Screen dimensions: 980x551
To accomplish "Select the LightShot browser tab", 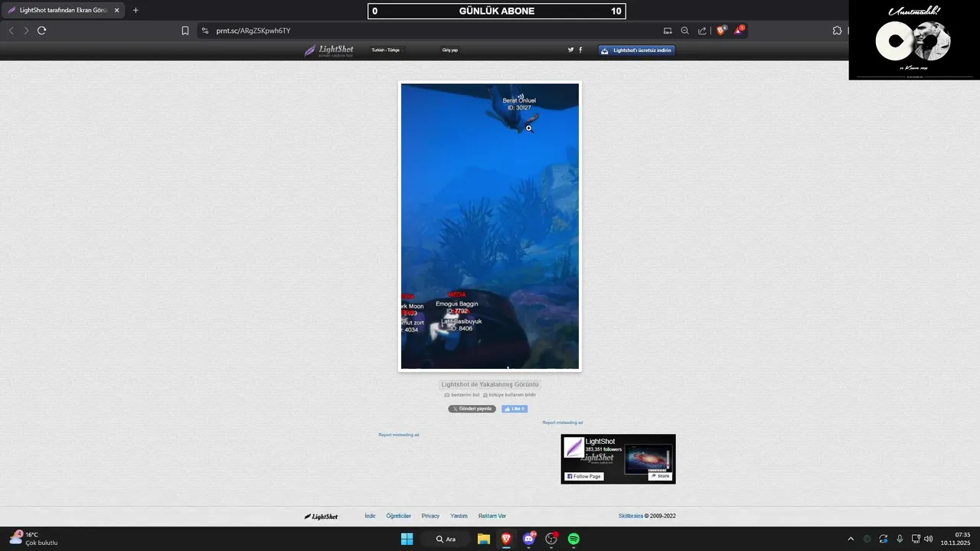I will coord(64,11).
